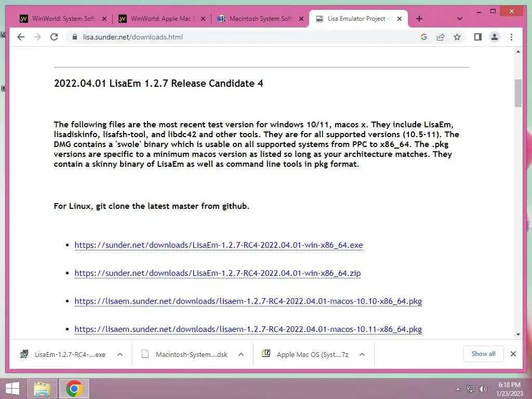Screen dimensions: 532x399
Task: Show hidden system tray icons
Action: click(458, 389)
